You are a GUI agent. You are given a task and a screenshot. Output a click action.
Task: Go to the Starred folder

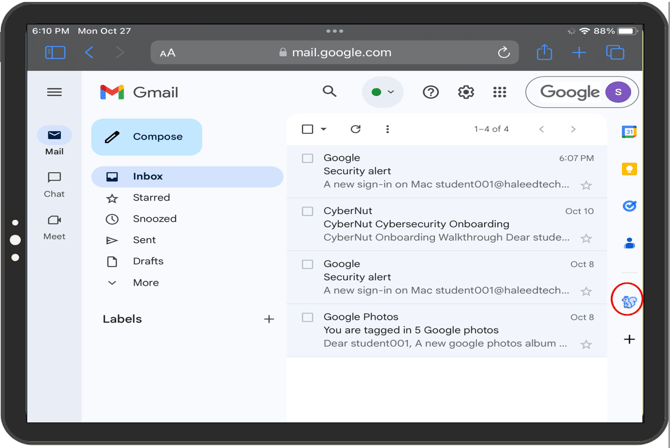(151, 198)
